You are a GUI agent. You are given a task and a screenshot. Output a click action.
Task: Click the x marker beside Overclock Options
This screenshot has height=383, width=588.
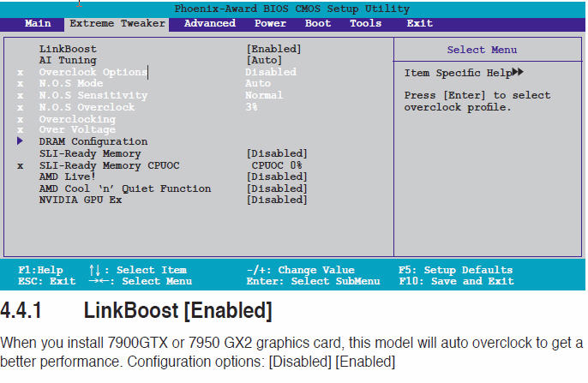coord(20,73)
